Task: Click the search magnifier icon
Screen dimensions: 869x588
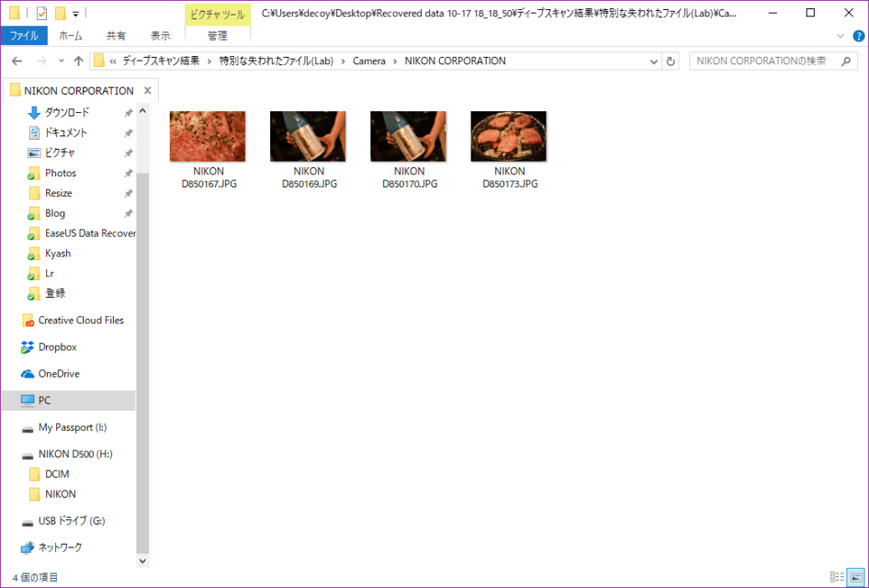Action: (x=846, y=61)
